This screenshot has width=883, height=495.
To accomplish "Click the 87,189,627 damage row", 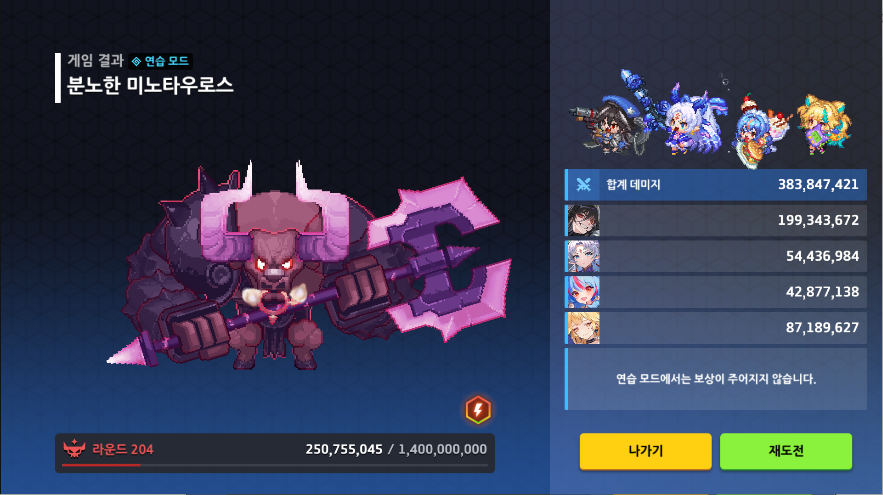I will 716,328.
